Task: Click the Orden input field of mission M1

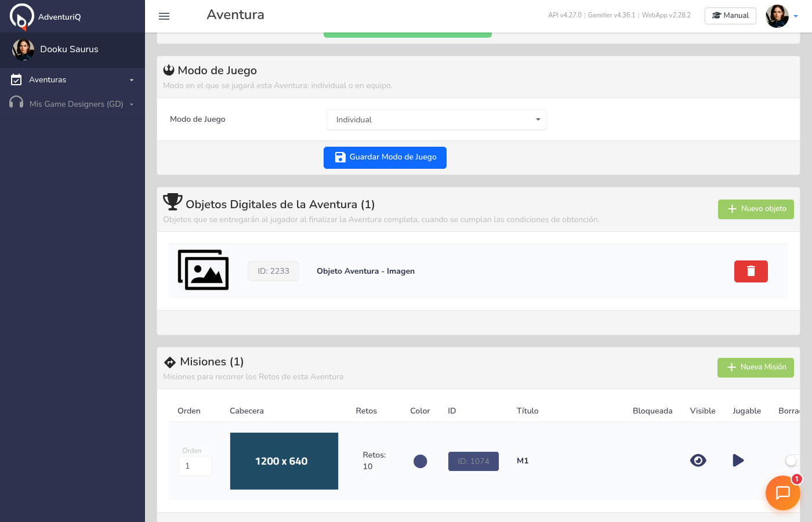Action: 195,466
